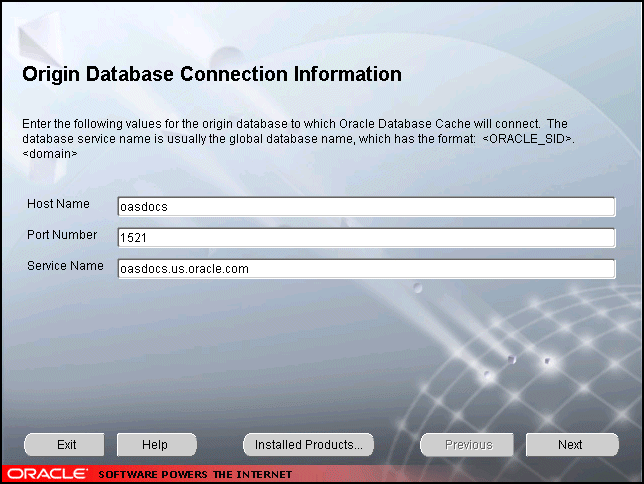Click the Port Number label
644x484 pixels.
[x=62, y=235]
